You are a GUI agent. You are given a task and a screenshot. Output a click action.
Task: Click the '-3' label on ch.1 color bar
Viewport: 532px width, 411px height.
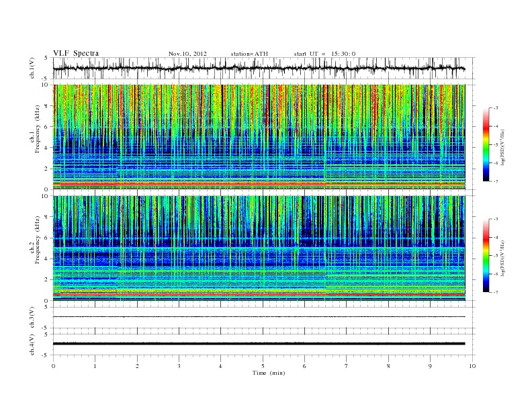tap(495, 108)
